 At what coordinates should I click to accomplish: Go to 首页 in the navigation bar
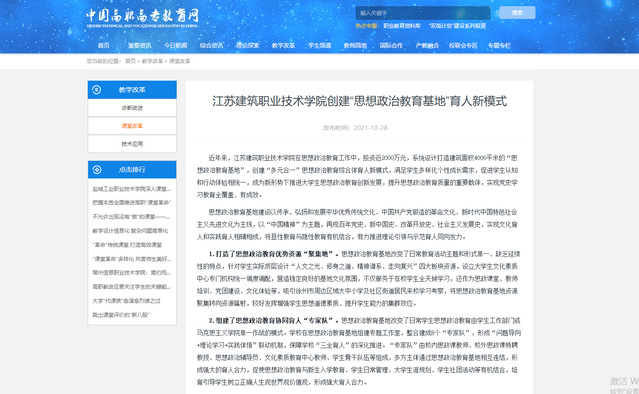pyautogui.click(x=104, y=45)
